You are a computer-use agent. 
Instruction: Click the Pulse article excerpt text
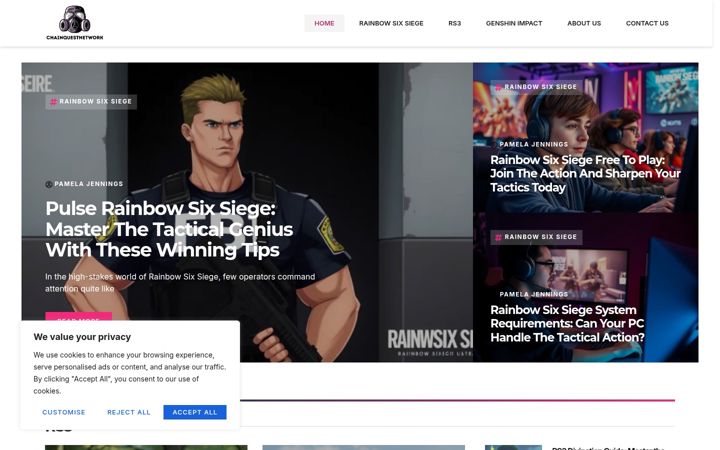click(x=180, y=283)
